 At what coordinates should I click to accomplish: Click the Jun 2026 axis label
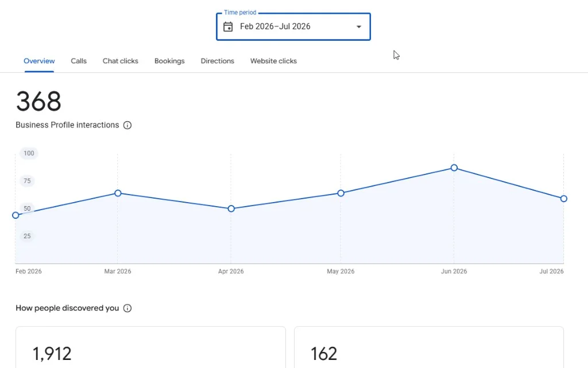coord(454,272)
